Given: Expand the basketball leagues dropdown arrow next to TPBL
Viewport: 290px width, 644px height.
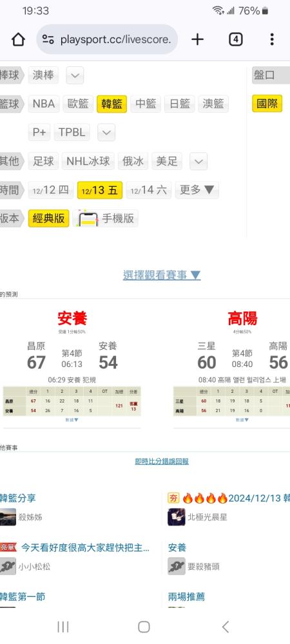Looking at the screenshot, I should pyautogui.click(x=106, y=132).
